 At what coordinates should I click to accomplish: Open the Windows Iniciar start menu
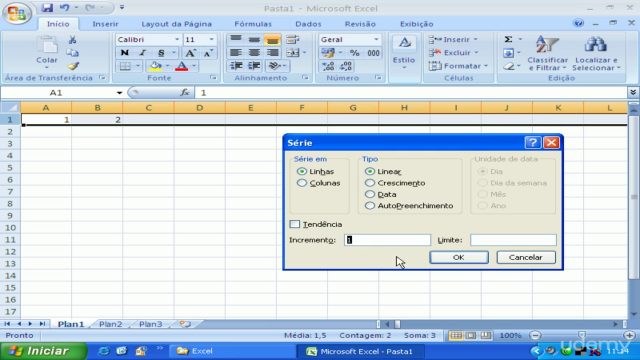(43, 351)
